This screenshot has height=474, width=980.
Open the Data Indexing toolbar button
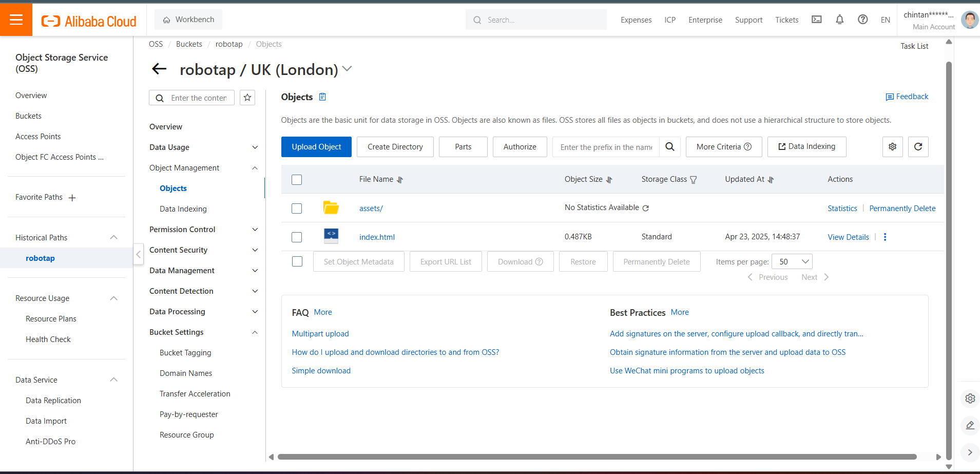[806, 147]
